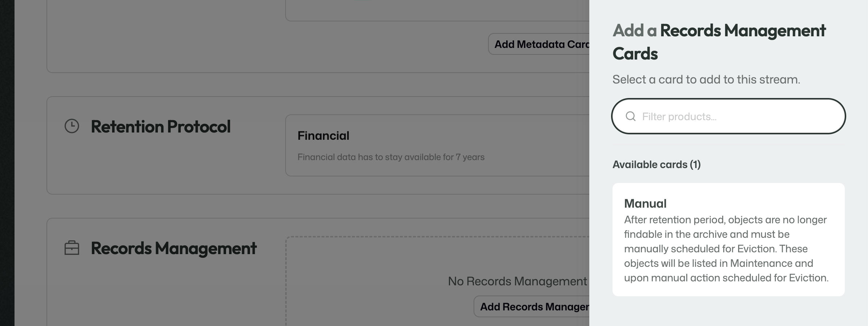Click the Financial data seven years description
The image size is (868, 326).
click(x=391, y=157)
